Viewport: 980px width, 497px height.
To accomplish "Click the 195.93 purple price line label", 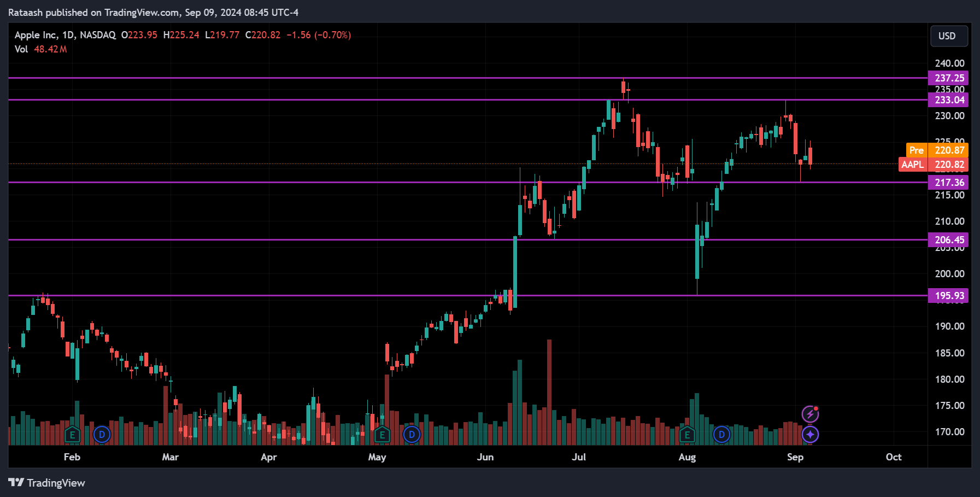I will pos(948,296).
